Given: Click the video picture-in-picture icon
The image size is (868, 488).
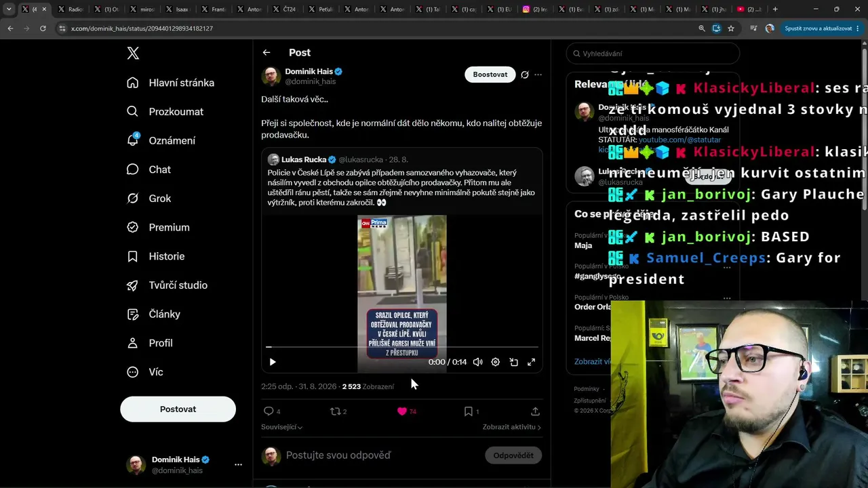Looking at the screenshot, I should (x=513, y=362).
